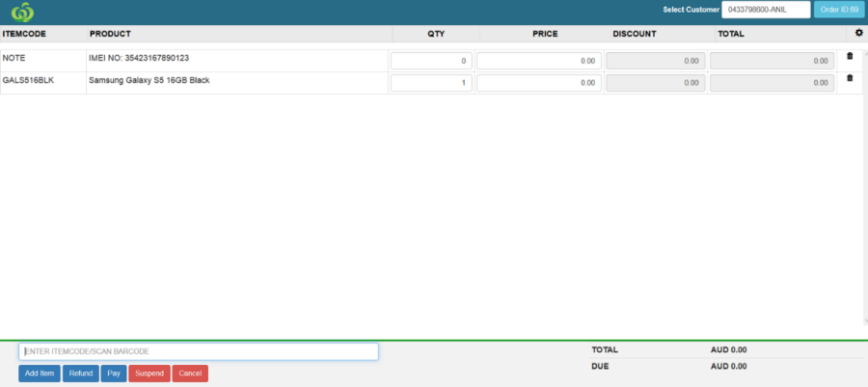The width and height of the screenshot is (868, 387).
Task: Click the Add Item button
Action: 40,373
